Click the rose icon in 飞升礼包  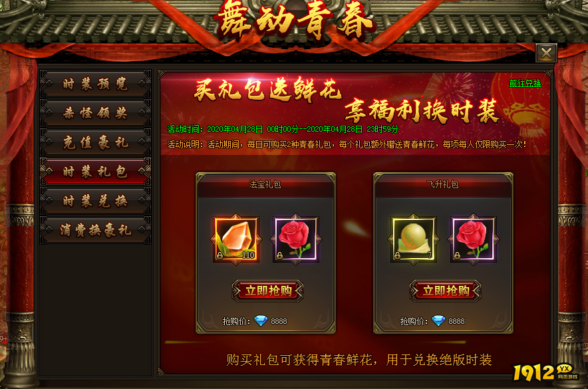coord(473,239)
